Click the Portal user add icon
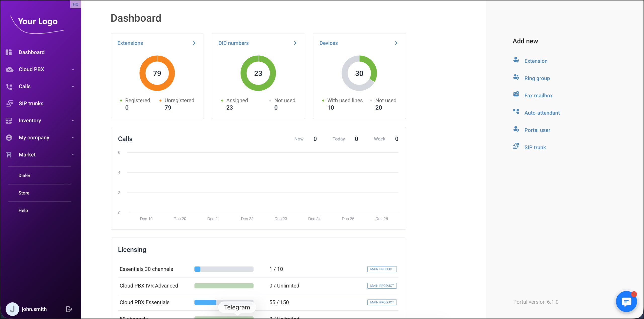The image size is (644, 319). pyautogui.click(x=516, y=129)
